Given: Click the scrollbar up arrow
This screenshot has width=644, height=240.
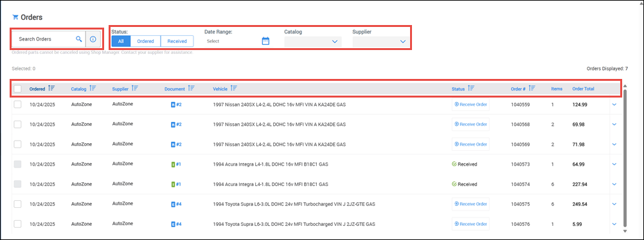Looking at the screenshot, I should pos(625,86).
